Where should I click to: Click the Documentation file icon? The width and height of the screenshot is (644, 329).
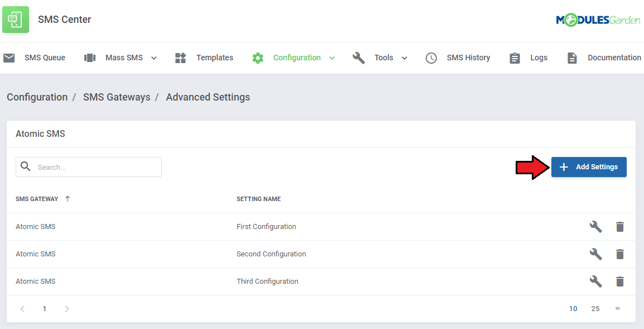coord(572,58)
